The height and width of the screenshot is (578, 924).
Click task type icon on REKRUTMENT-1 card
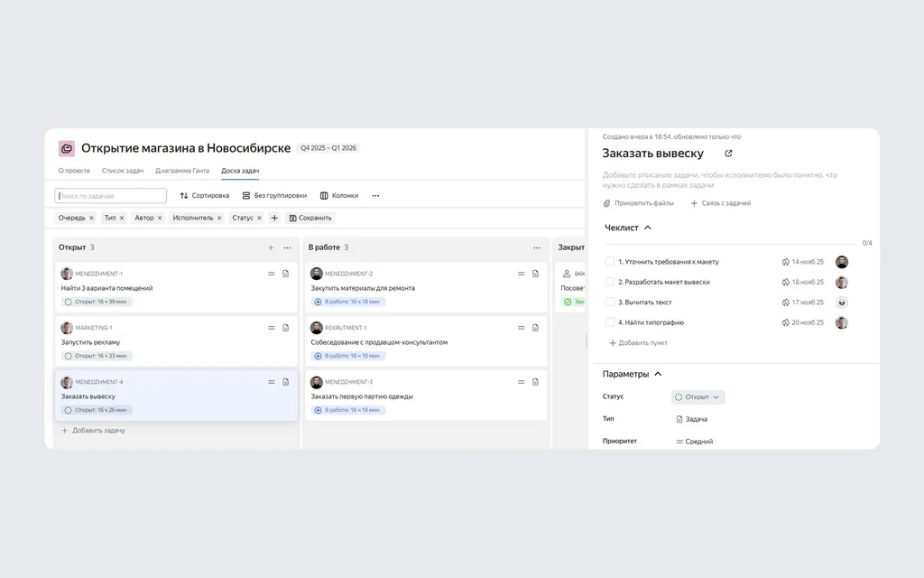[x=536, y=328]
